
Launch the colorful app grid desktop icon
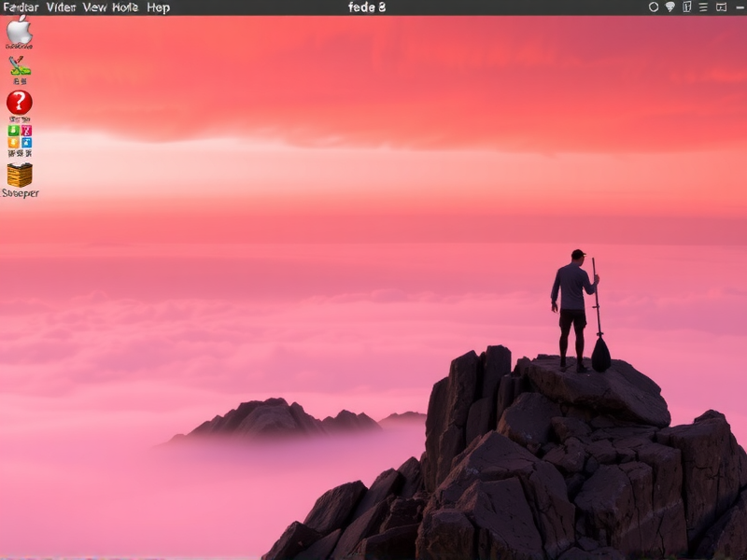click(x=18, y=138)
